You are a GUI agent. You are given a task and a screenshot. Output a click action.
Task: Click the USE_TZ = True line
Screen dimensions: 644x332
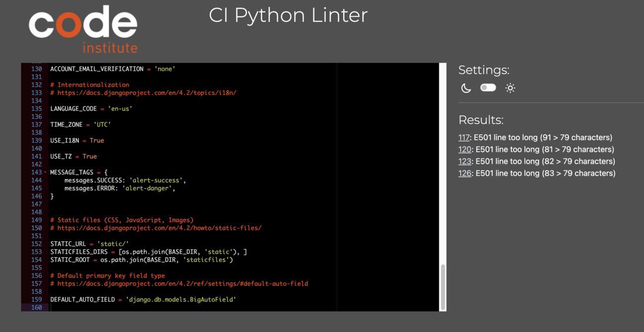pos(74,157)
